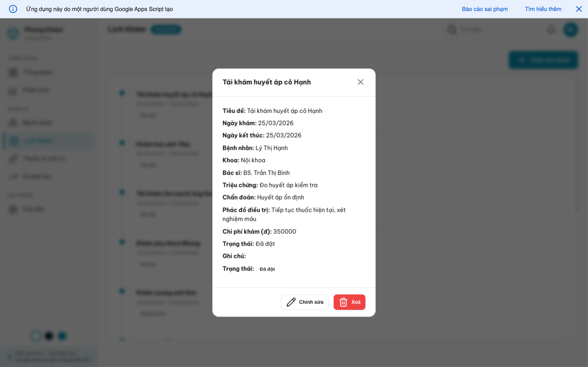The width and height of the screenshot is (588, 367).
Task: Select the patients icon beside Bệnh nhân
Action: point(13,123)
